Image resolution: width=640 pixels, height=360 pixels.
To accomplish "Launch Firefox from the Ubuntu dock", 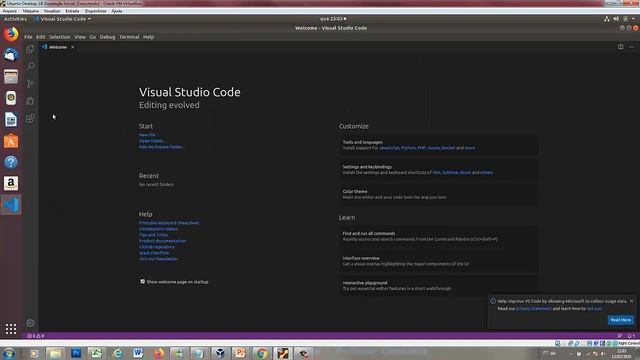I will pos(11,34).
